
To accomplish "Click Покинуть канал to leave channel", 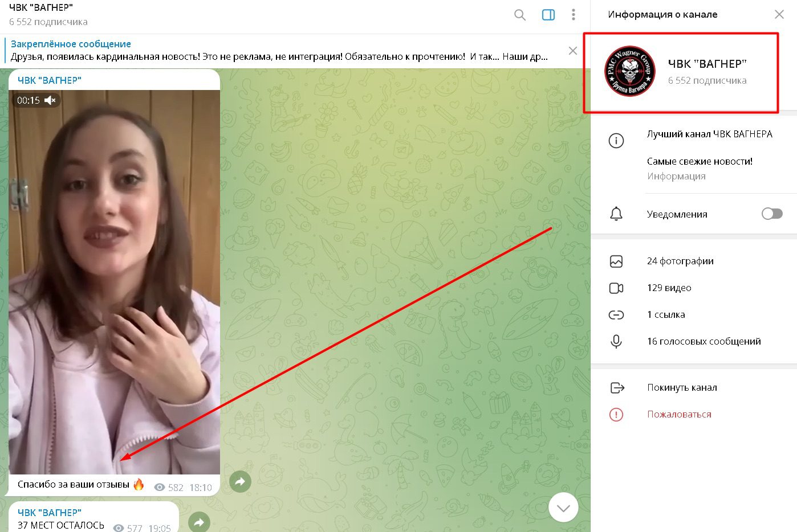I will pyautogui.click(x=682, y=387).
